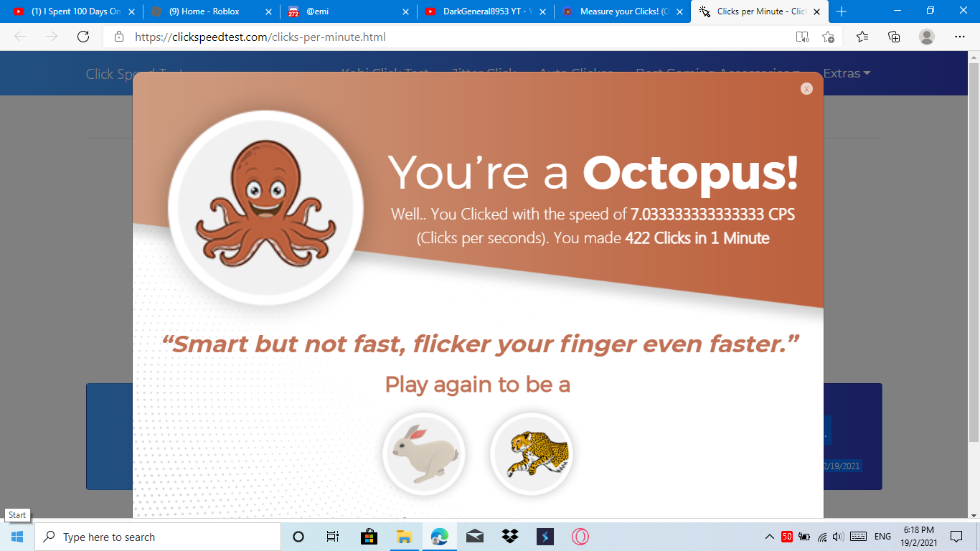Open the browser profile icon
980x551 pixels.
tap(927, 37)
